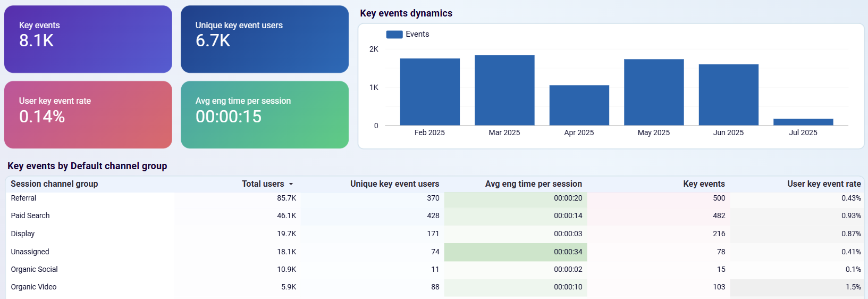Sort by Session channel group column
The width and height of the screenshot is (868, 299).
click(x=54, y=184)
